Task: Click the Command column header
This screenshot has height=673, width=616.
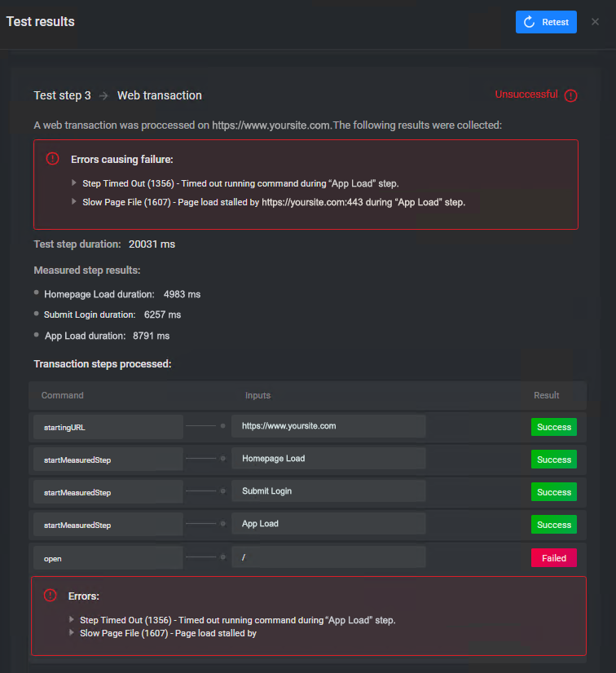Action: pos(63,395)
